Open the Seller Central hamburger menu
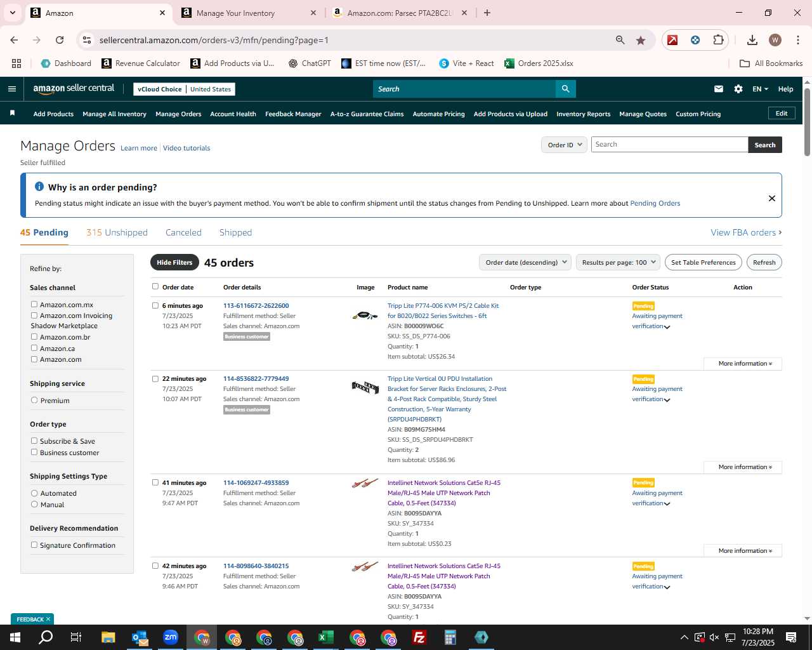812x650 pixels. [11, 89]
